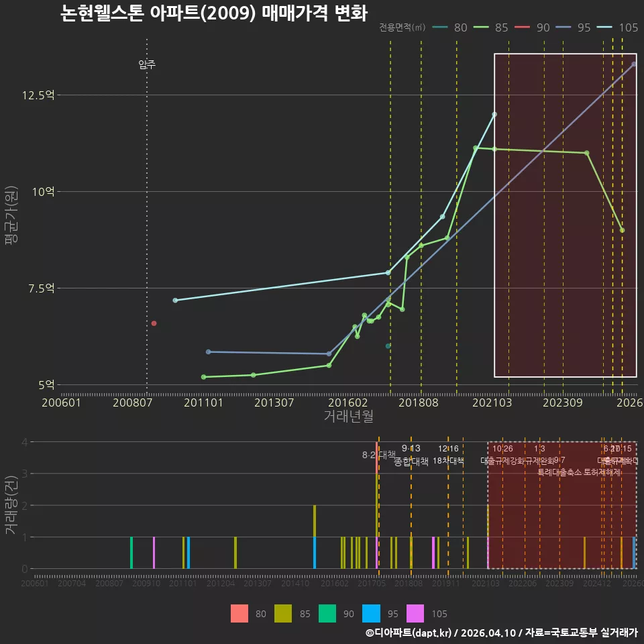Viewport: 644px width, 644px height.
Task: Click '202103' on the price chart x-axis
Action: coord(492,402)
